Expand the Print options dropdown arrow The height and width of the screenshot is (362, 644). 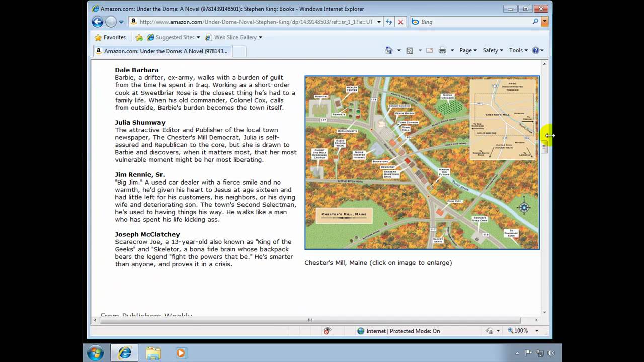pos(452,50)
